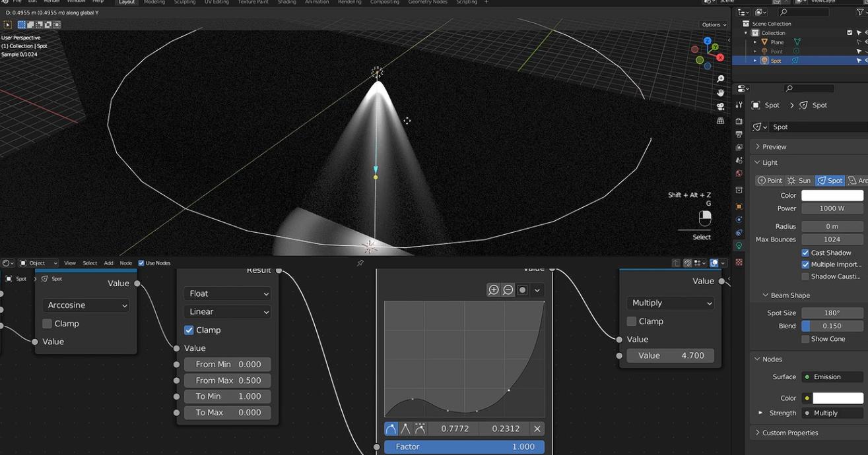Open node editor Add menu
This screenshot has width=868, height=455.
click(x=108, y=263)
